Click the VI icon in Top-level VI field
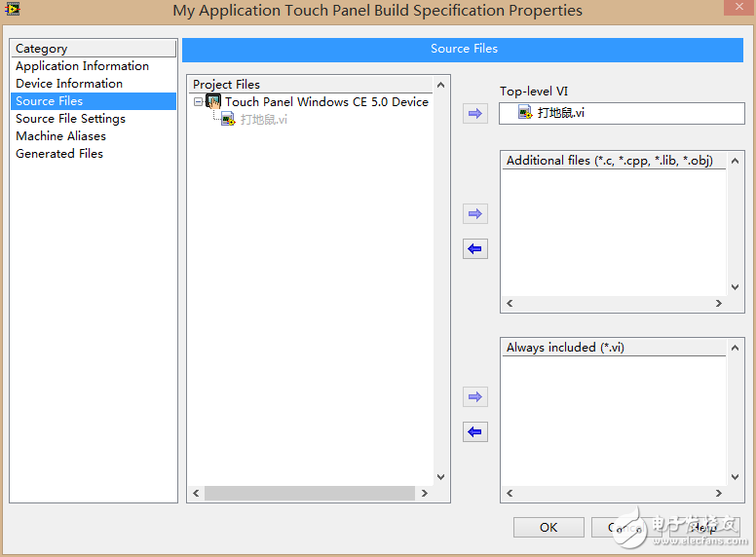 coord(524,113)
